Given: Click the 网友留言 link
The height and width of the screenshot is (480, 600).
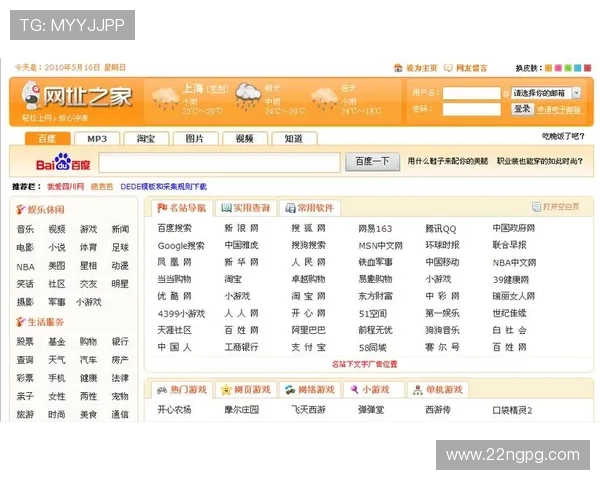Looking at the screenshot, I should point(471,68).
